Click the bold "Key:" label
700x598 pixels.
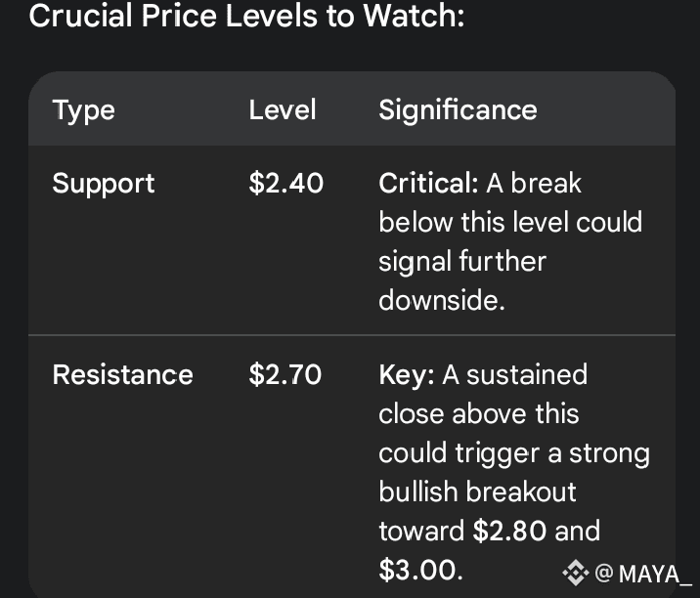pos(407,374)
